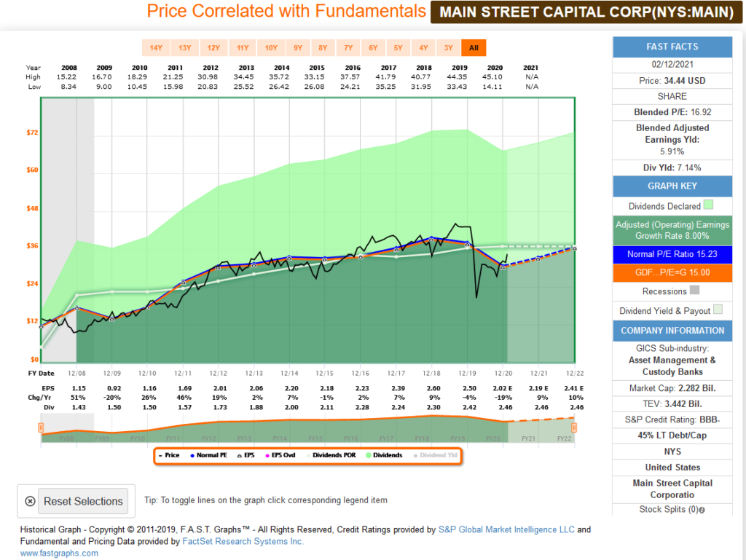Viewport: 746px width, 560px height.
Task: Click the Market Cap: 2.282 Bil. row
Action: coord(672,388)
